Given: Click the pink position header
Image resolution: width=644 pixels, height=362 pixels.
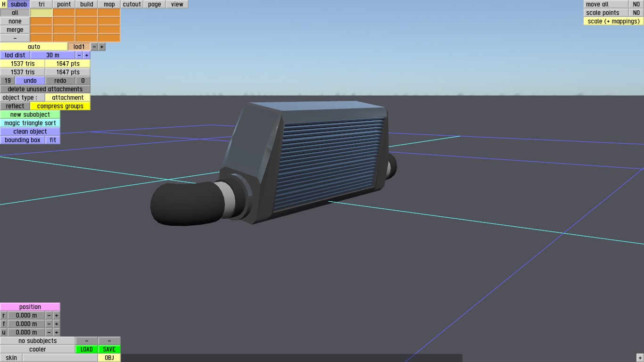Looking at the screenshot, I should [30, 307].
